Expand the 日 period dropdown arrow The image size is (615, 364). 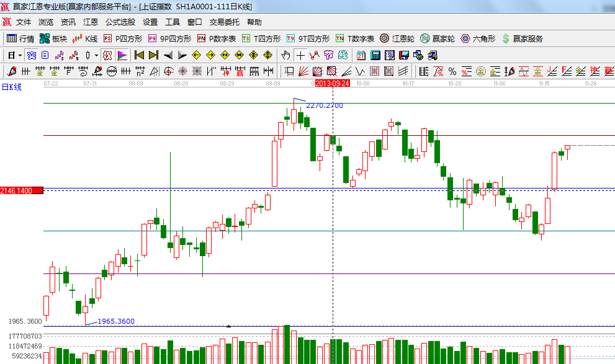20,55
